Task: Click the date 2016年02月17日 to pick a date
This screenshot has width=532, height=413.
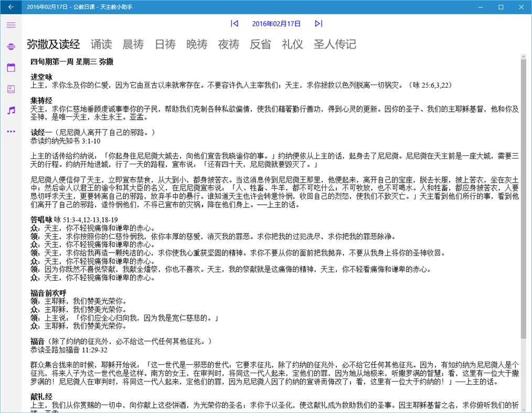Action: point(276,24)
